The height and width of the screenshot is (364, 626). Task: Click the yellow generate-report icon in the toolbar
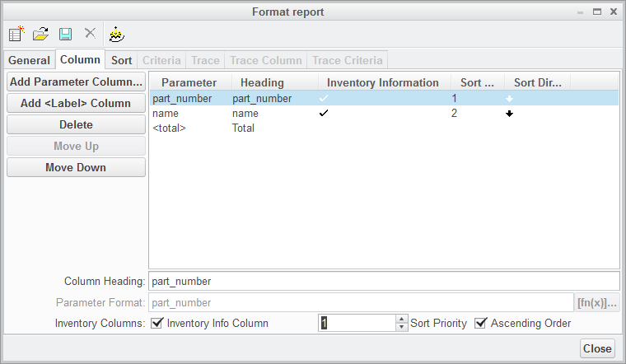click(x=117, y=35)
